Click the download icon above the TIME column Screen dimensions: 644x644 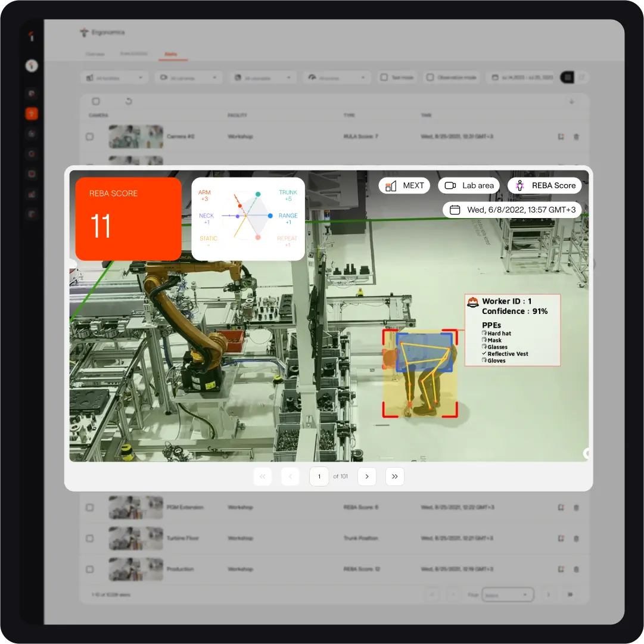(x=573, y=101)
